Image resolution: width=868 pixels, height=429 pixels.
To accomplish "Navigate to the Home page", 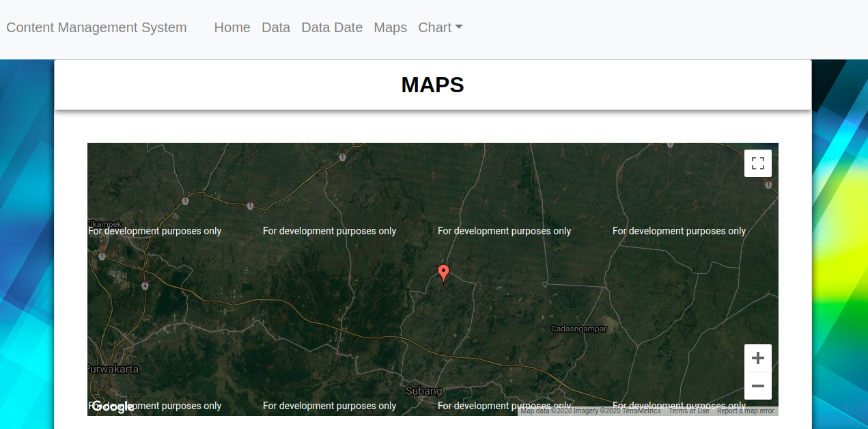I will click(x=232, y=27).
